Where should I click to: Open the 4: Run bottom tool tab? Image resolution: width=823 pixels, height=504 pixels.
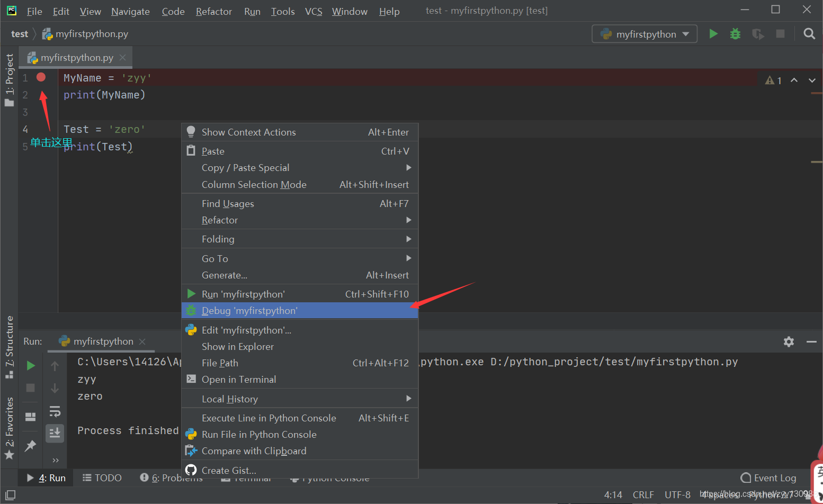tap(47, 478)
